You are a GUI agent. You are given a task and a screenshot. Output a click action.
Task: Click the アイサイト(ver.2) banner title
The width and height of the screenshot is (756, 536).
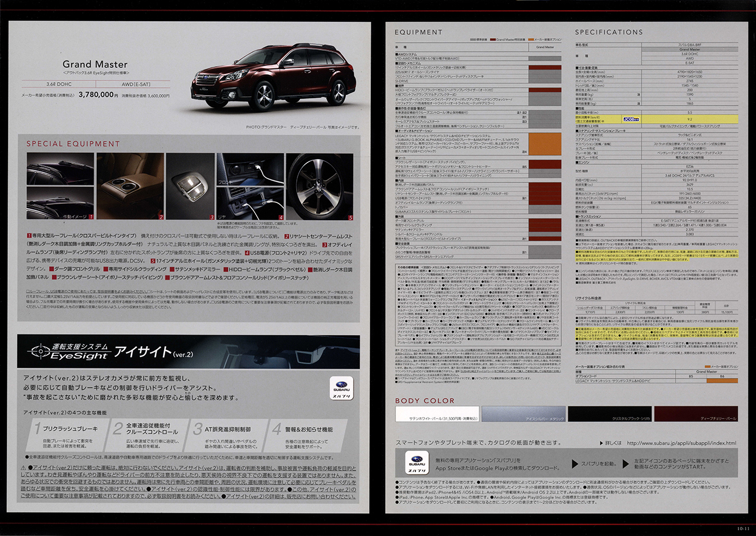154,352
